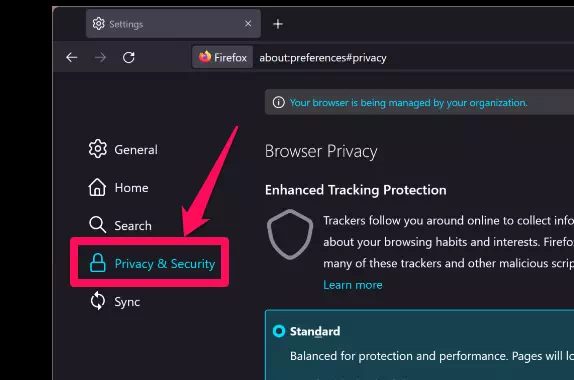The width and height of the screenshot is (574, 380).
Task: Click the Sync circular arrows icon
Action: [98, 301]
